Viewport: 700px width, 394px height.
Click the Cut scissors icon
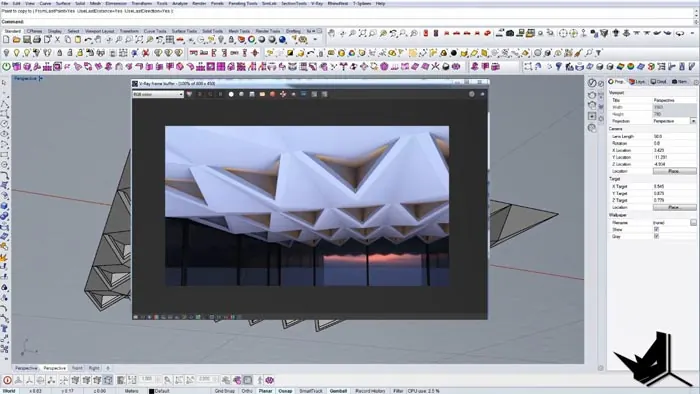[58, 40]
